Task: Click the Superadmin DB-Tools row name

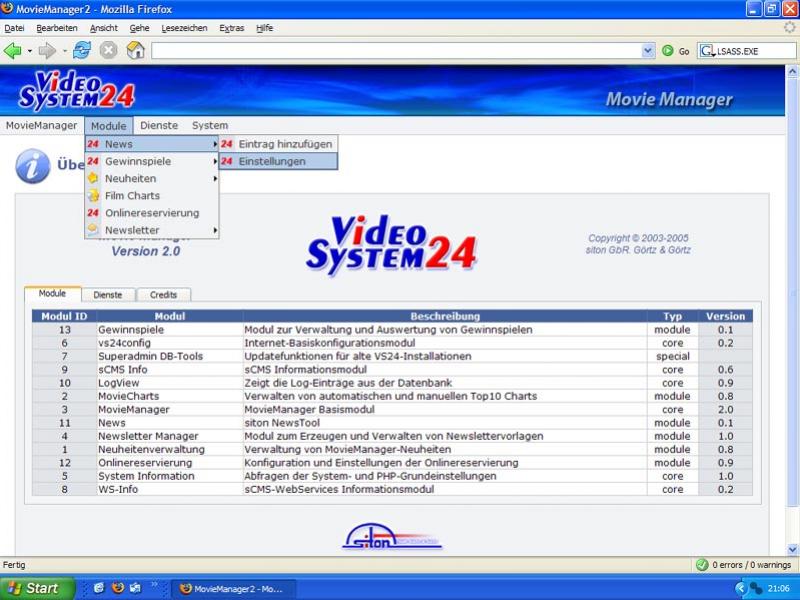Action: [151, 356]
